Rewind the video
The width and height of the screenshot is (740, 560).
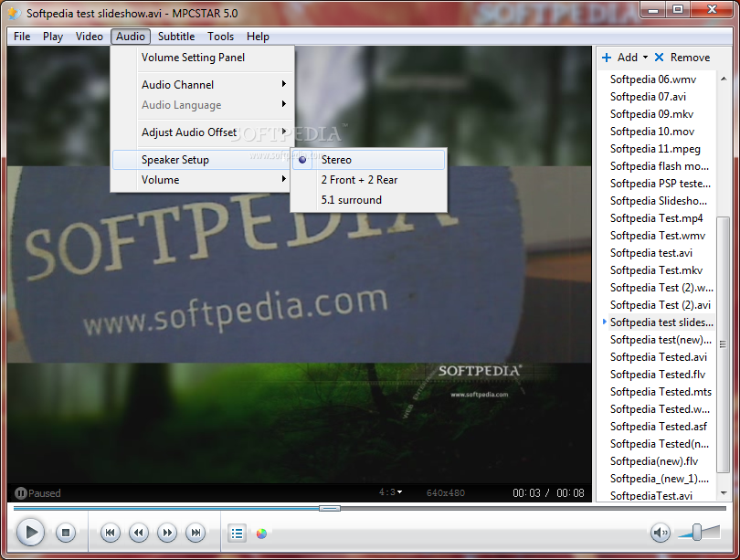pos(138,534)
